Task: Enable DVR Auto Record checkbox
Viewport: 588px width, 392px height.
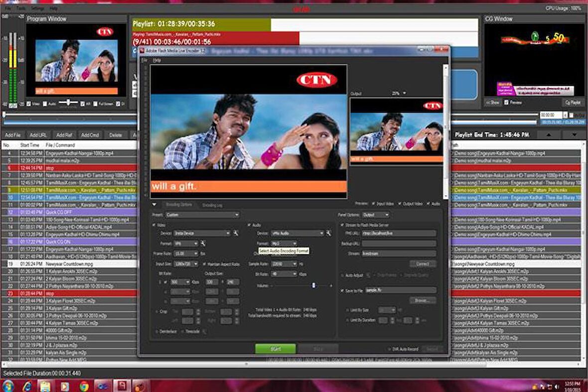Action: point(389,349)
